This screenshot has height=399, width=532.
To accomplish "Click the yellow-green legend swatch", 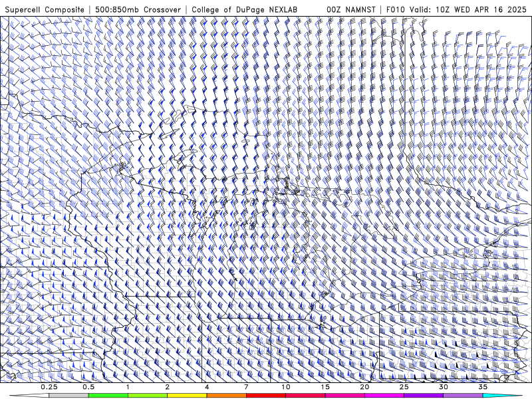I will coord(147,396).
